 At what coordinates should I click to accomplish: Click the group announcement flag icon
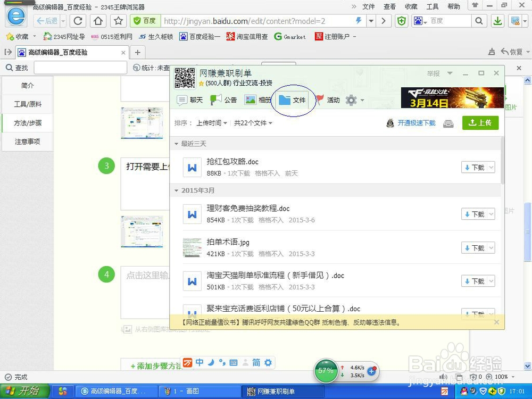[x=216, y=100]
